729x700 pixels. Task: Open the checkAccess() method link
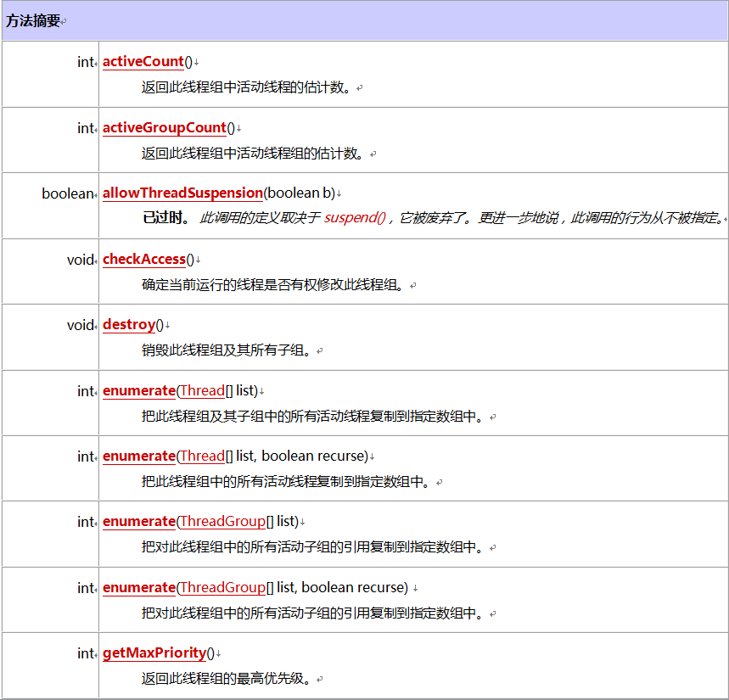coord(144,259)
